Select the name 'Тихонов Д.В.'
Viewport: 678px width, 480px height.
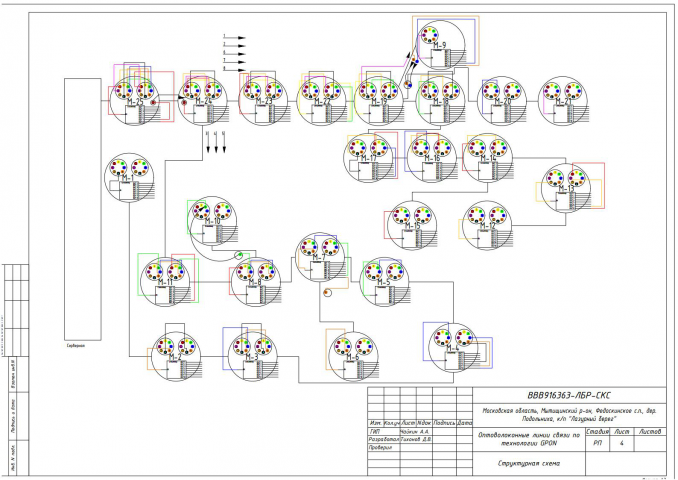[416, 439]
